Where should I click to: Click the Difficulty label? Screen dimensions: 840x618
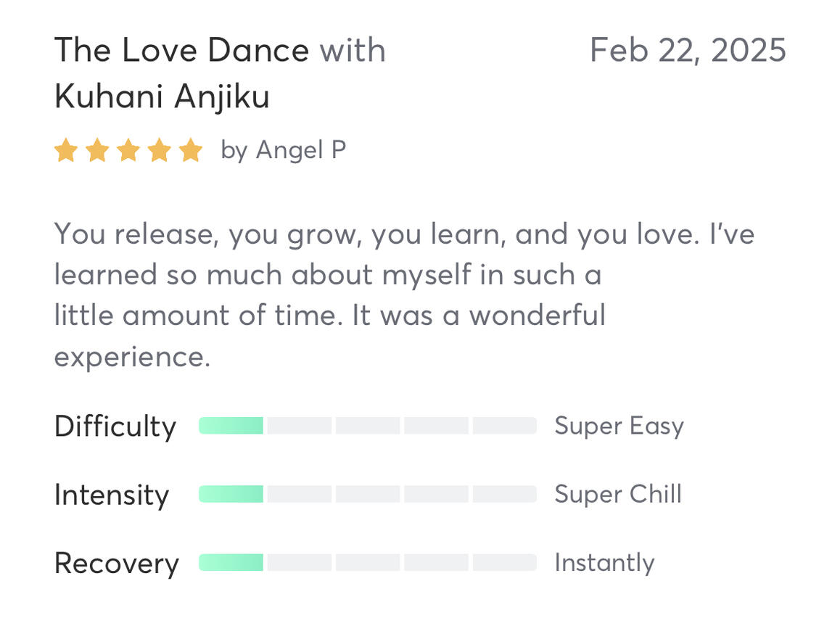pos(115,427)
